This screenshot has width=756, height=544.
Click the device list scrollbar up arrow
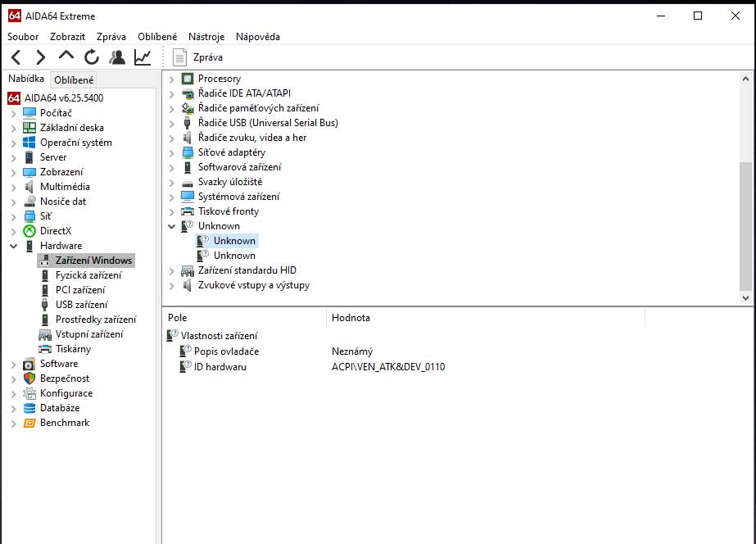(745, 79)
